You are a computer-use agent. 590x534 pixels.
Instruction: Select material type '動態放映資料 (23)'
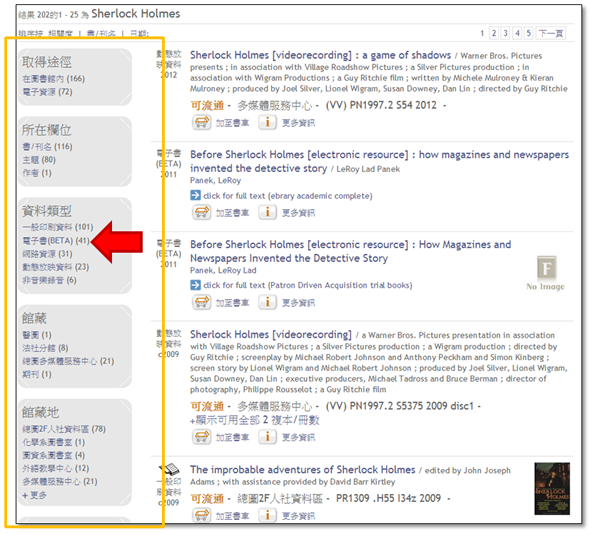pyautogui.click(x=56, y=267)
